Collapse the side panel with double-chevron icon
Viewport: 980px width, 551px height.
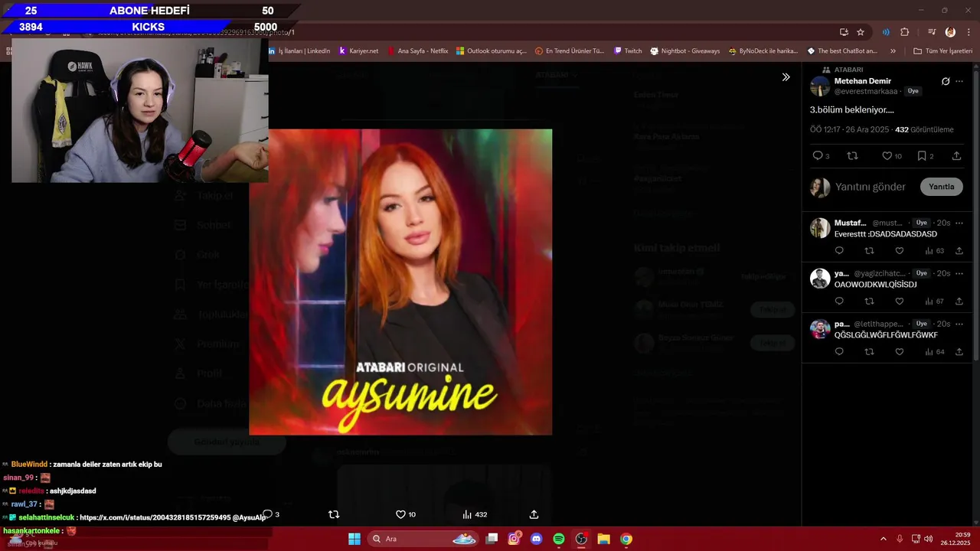(x=786, y=77)
